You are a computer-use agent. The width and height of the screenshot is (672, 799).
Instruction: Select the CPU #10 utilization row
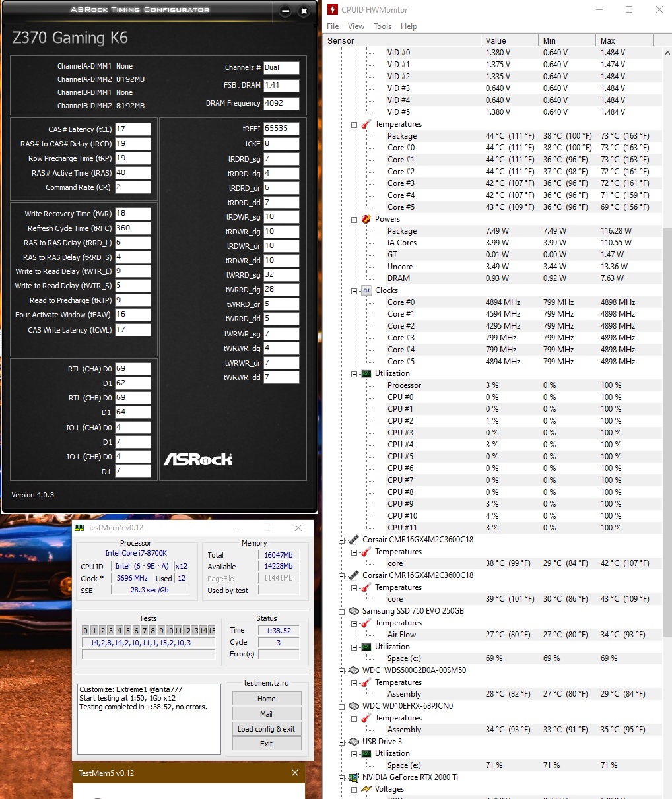493,516
